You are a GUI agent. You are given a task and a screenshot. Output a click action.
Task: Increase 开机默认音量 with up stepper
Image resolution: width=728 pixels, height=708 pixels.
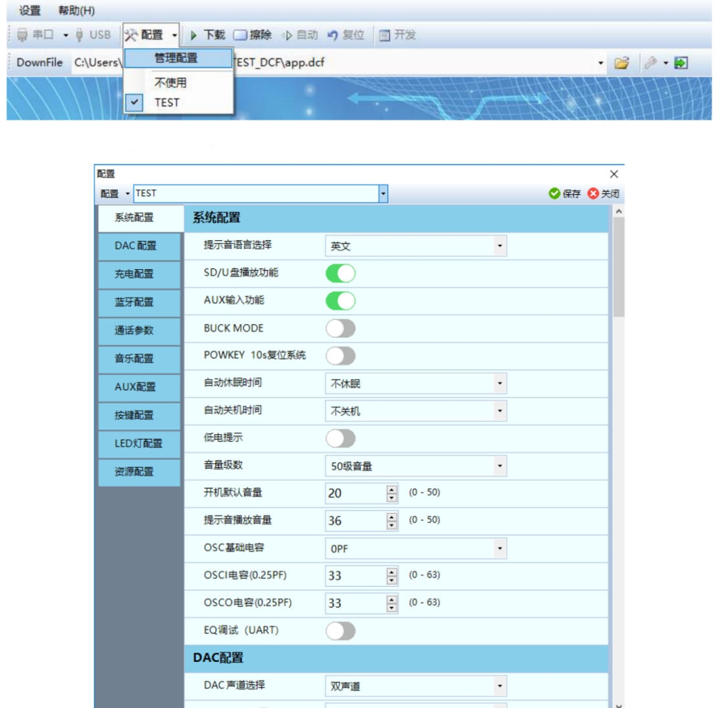[392, 490]
